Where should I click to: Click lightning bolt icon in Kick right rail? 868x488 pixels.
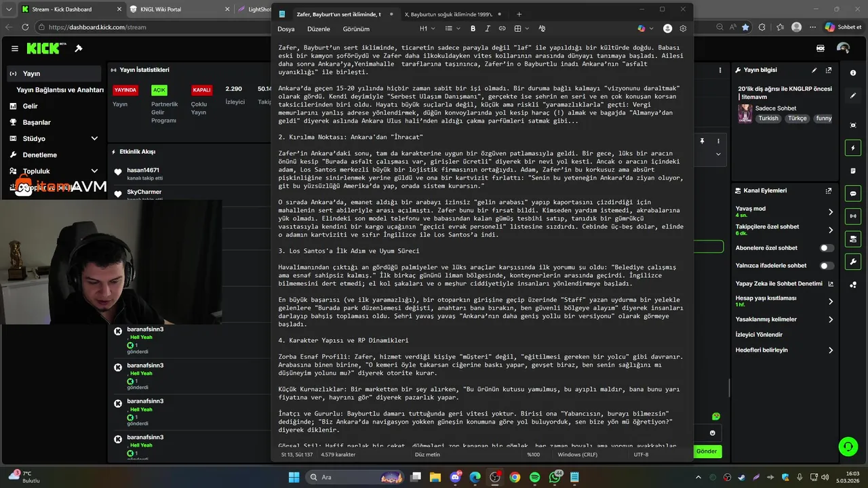853,148
